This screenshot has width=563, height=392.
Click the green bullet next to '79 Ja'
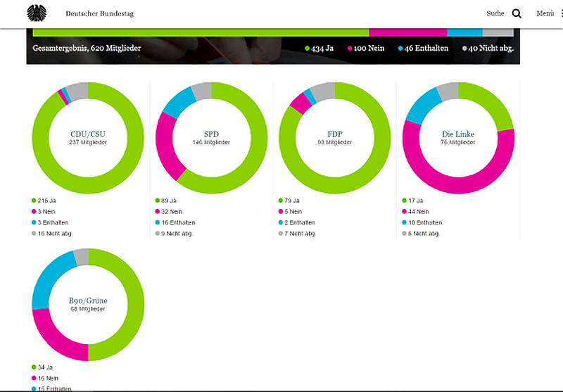(281, 201)
